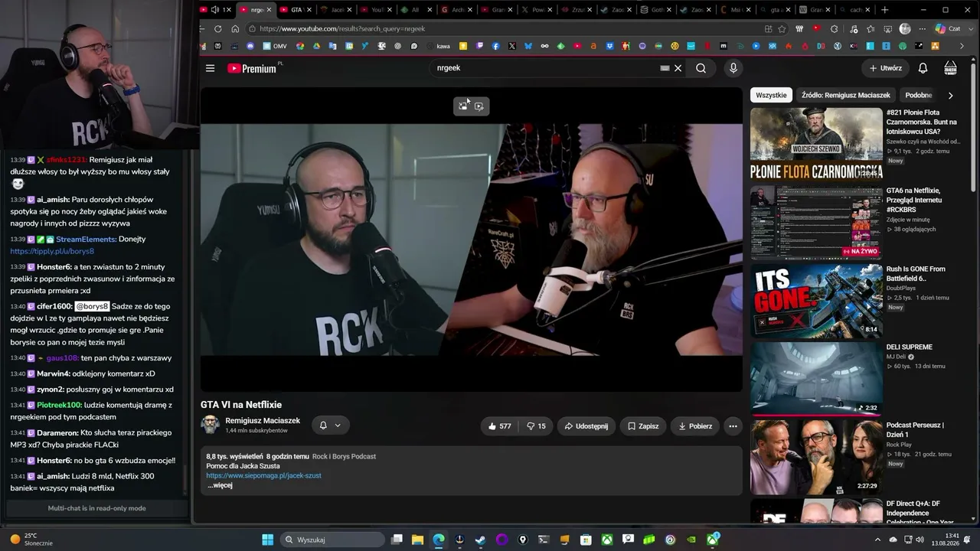Open DELI SUPREME video thumbnail

click(816, 378)
